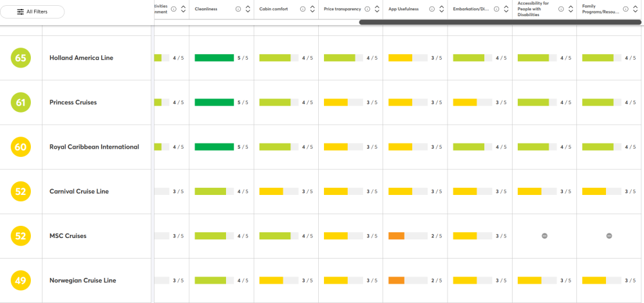Open the All Filters button
The image size is (644, 303).
32,12
